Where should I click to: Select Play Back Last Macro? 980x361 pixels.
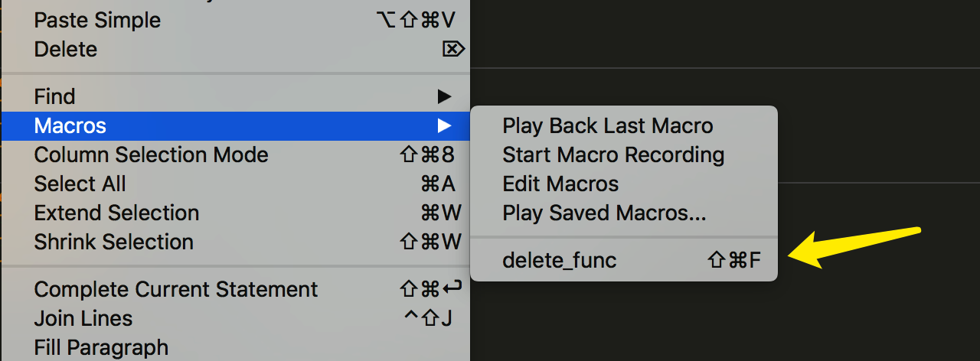624,126
